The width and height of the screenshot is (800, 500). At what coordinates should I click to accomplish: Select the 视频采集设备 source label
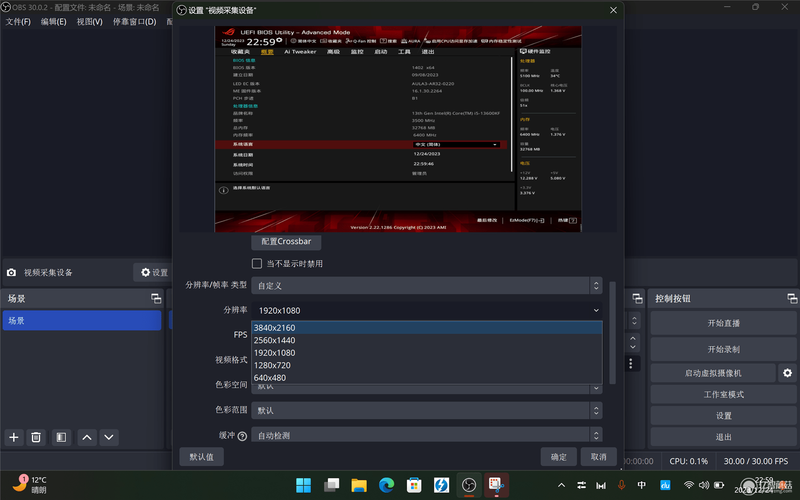click(48, 272)
